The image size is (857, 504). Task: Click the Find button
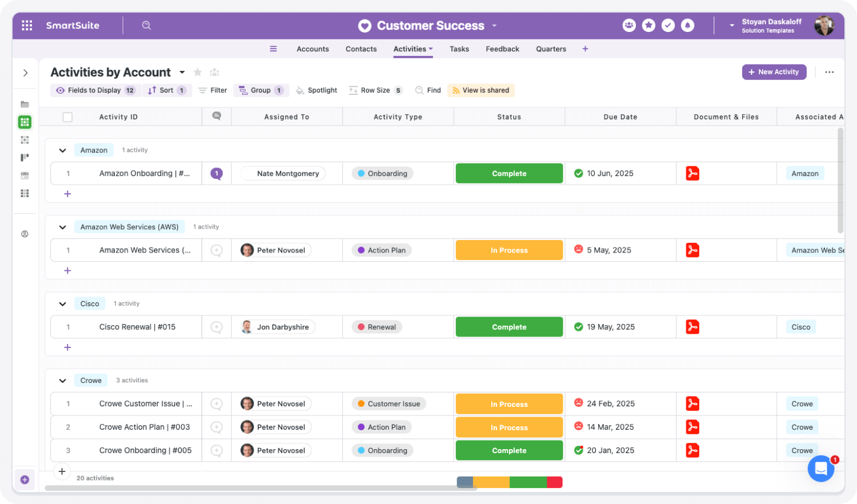pyautogui.click(x=428, y=90)
